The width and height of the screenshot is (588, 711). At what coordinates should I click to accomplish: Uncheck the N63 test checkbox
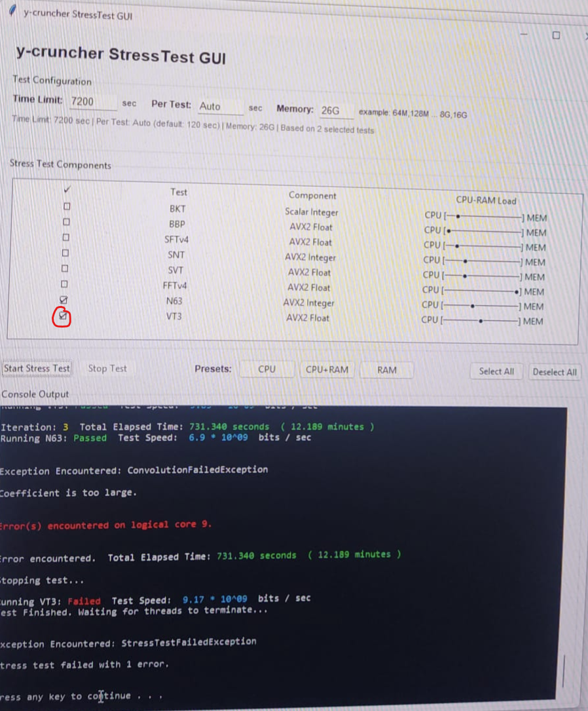coord(64,299)
